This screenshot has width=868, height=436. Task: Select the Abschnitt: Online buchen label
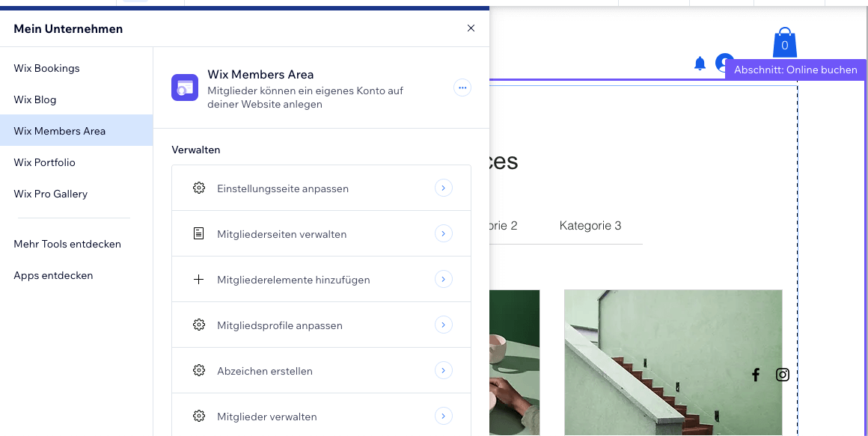coord(795,70)
